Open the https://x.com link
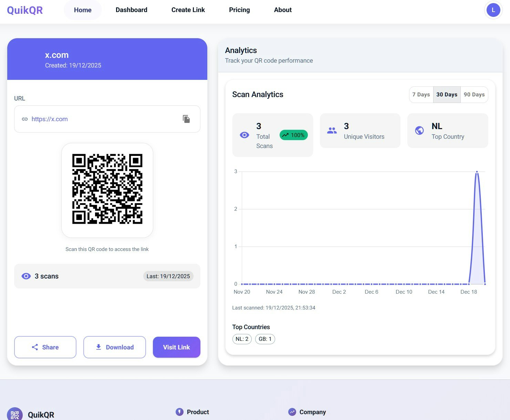 click(x=50, y=119)
